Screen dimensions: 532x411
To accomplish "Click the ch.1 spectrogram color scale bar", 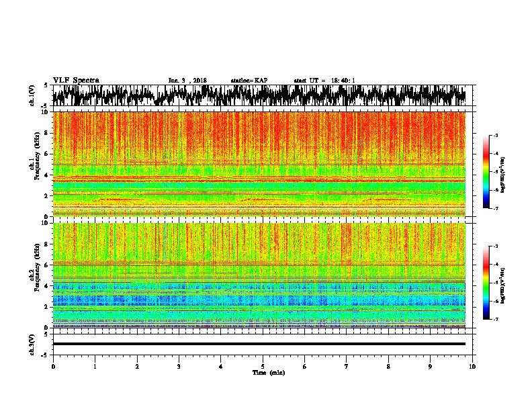I will [x=486, y=172].
